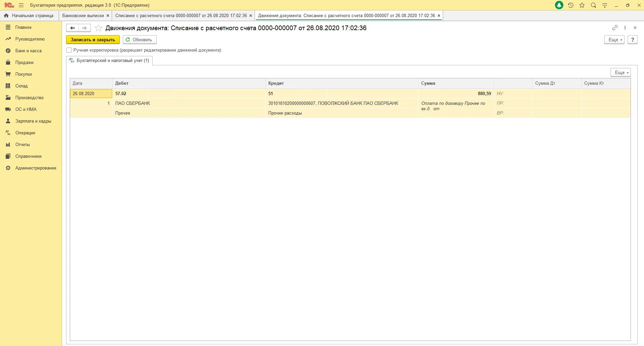Click the Сумма Дт column header

click(557, 83)
